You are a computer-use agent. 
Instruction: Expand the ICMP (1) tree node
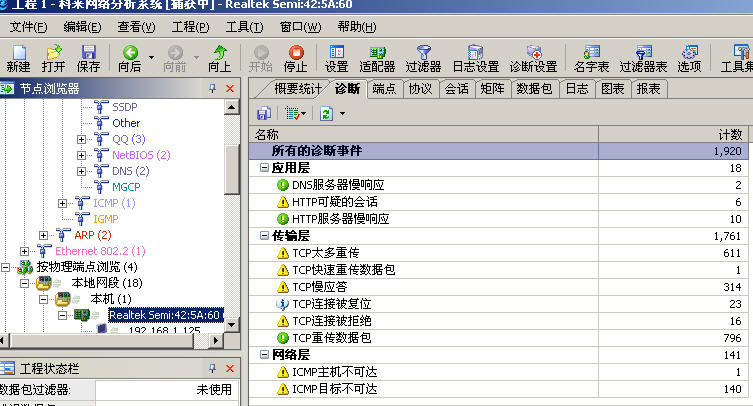pos(62,203)
